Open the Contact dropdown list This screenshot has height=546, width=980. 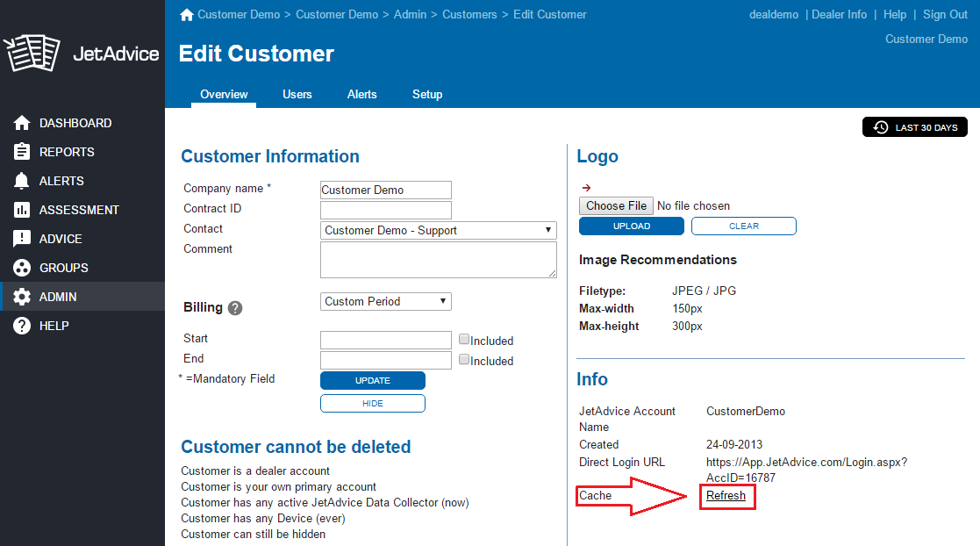[439, 230]
